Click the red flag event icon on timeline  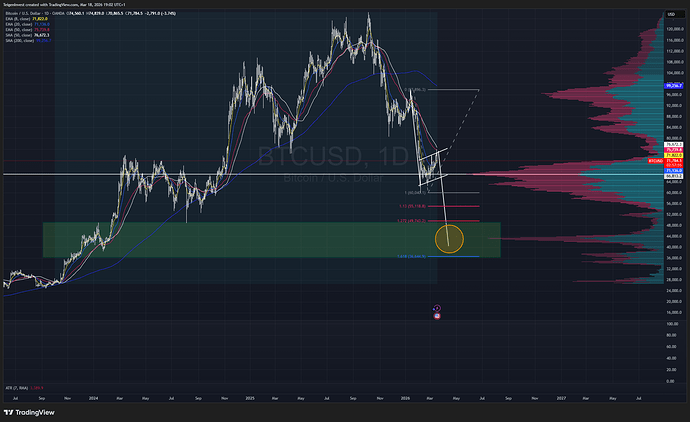(437, 315)
